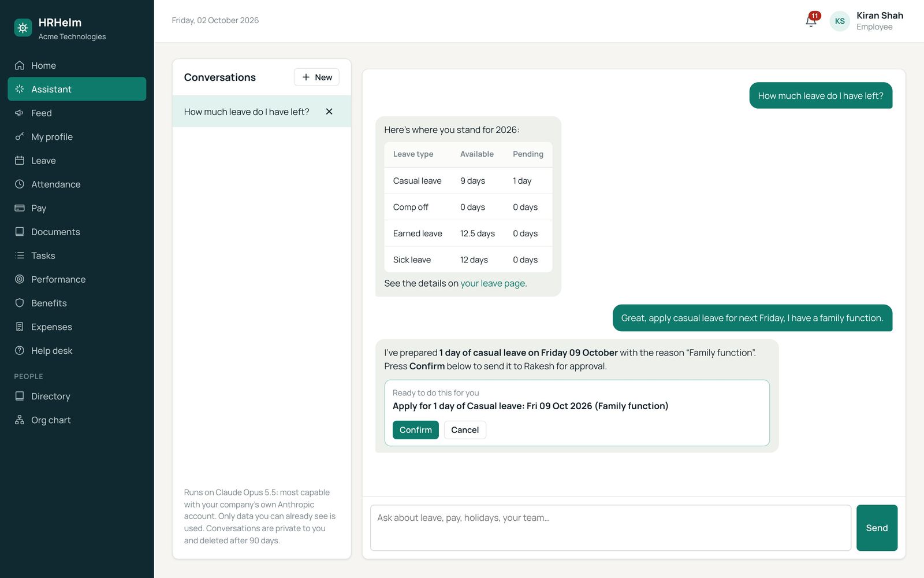The width and height of the screenshot is (924, 578).
Task: Click the KS user avatar
Action: [x=840, y=21]
